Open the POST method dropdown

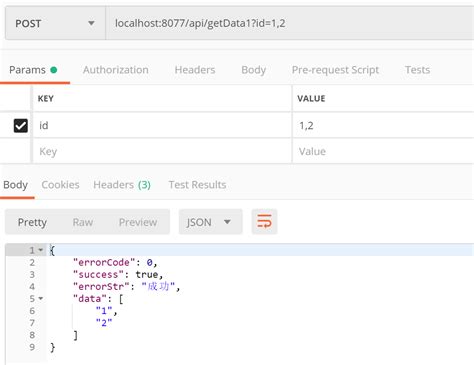pos(55,23)
